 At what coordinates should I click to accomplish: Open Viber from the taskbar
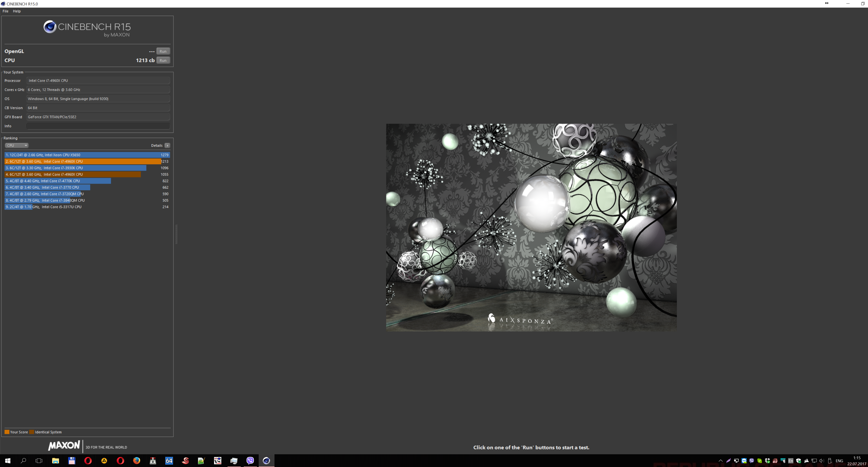click(x=250, y=461)
